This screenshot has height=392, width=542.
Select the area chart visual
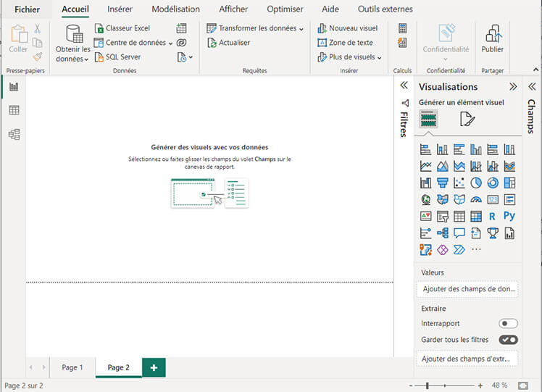click(443, 166)
